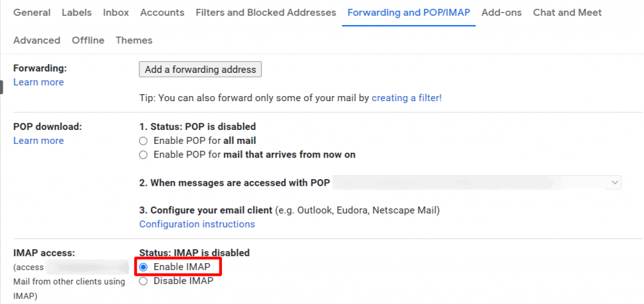Go to the Themes tab
This screenshot has height=304, width=644.
[x=134, y=40]
